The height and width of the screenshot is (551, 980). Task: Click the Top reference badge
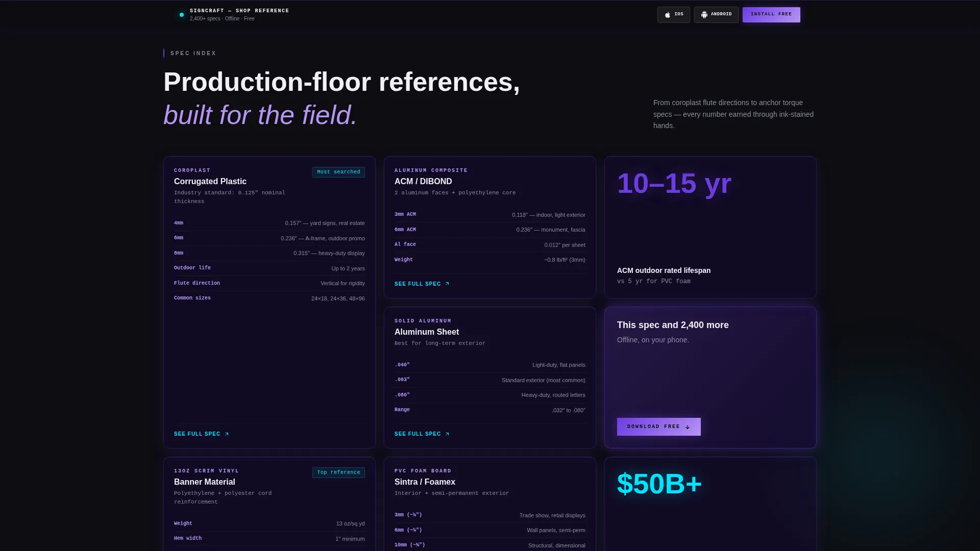coord(338,472)
